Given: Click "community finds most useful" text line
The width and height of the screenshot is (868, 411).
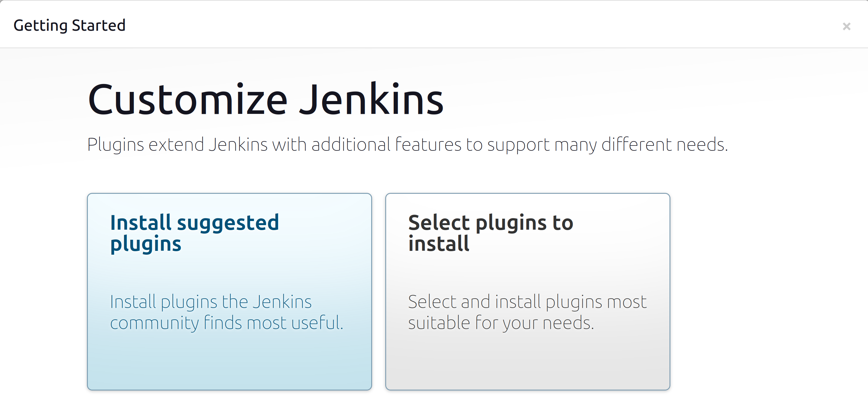Looking at the screenshot, I should point(226,323).
